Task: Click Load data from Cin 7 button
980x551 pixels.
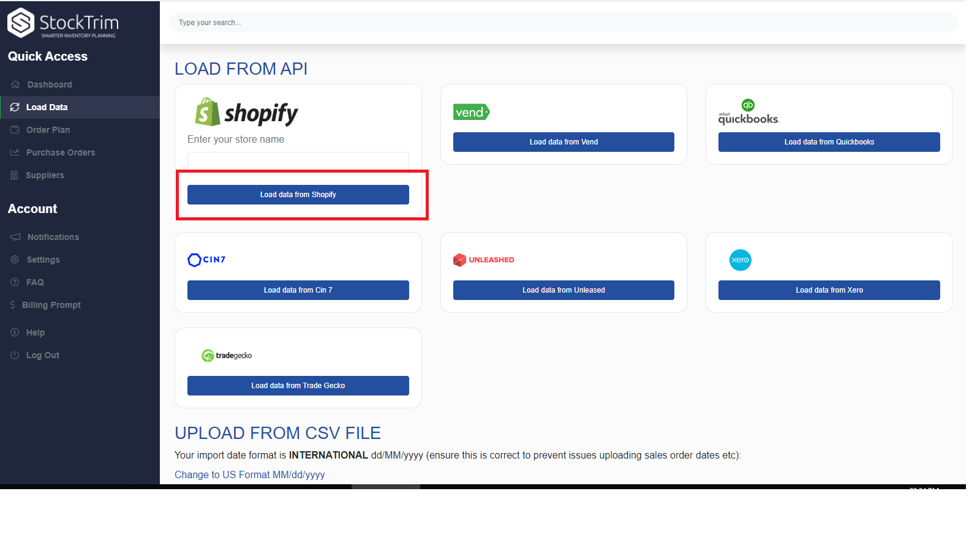Action: tap(298, 290)
